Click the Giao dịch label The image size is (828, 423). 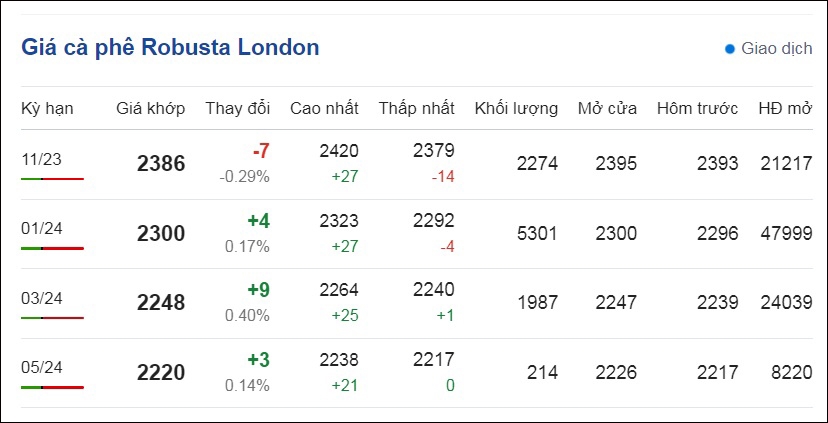[x=777, y=49]
